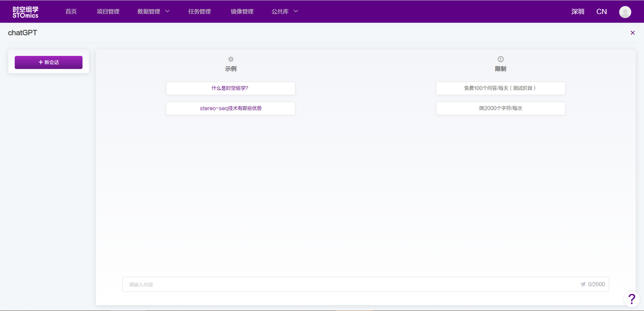Viewport: 644px width, 311px height.
Task: Expand the 公共库 dropdown menu
Action: 285,12
